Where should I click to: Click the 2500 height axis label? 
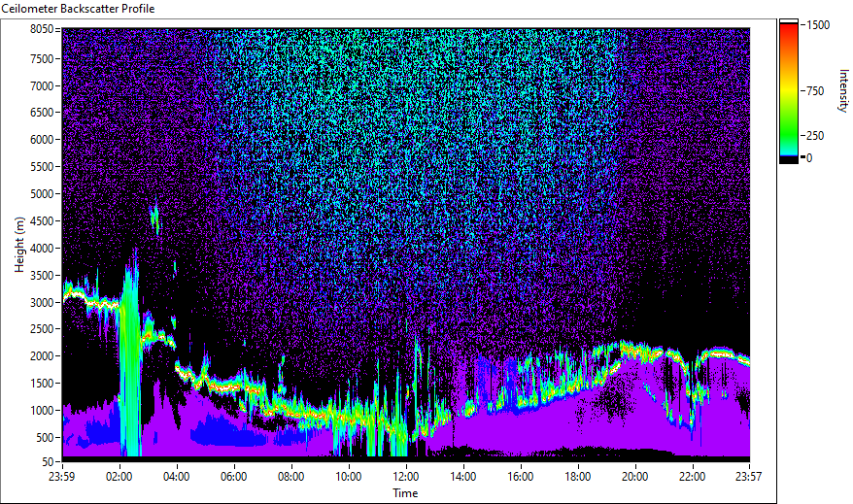pyautogui.click(x=42, y=329)
